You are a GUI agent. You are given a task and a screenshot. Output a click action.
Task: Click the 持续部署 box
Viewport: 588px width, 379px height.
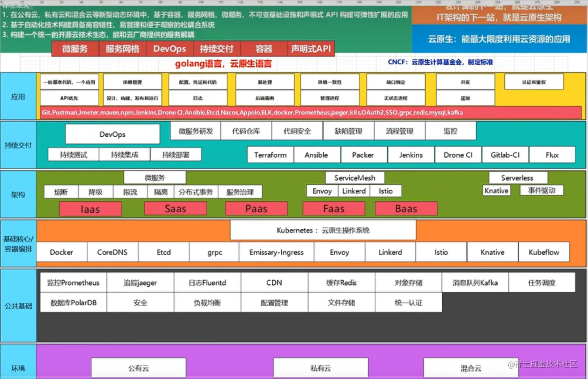coord(176,155)
